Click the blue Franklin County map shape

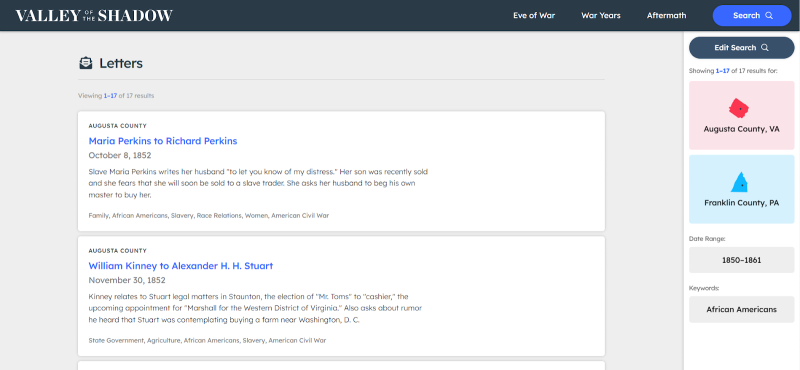[740, 182]
